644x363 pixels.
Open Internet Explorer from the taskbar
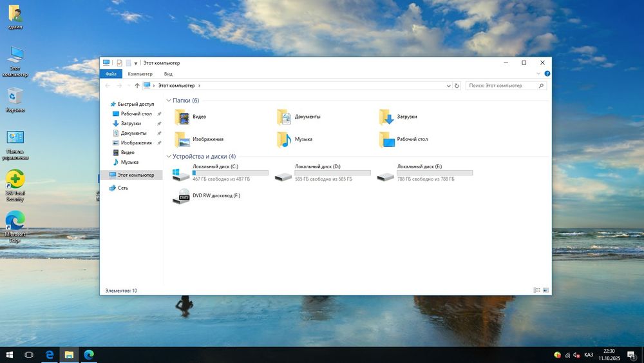(50, 355)
